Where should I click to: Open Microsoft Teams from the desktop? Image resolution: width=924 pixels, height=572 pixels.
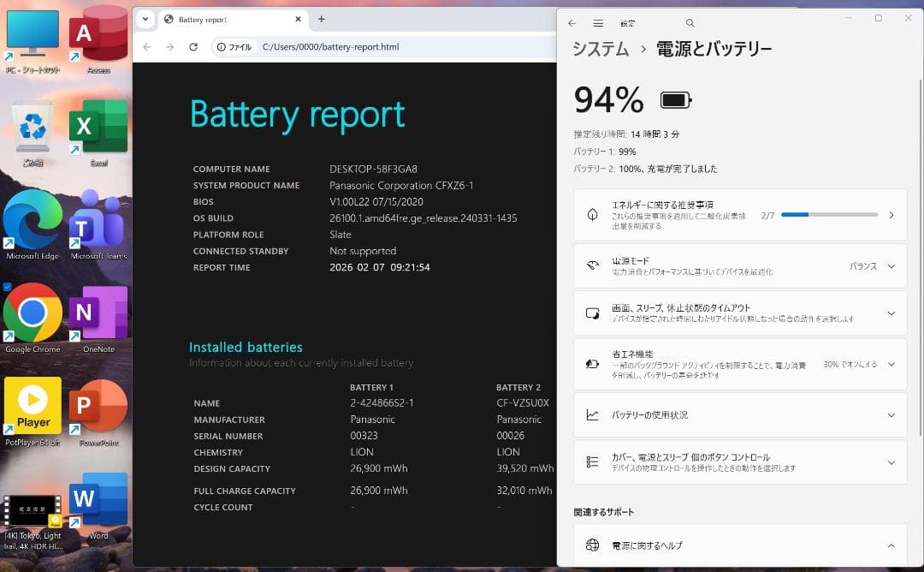(x=98, y=221)
